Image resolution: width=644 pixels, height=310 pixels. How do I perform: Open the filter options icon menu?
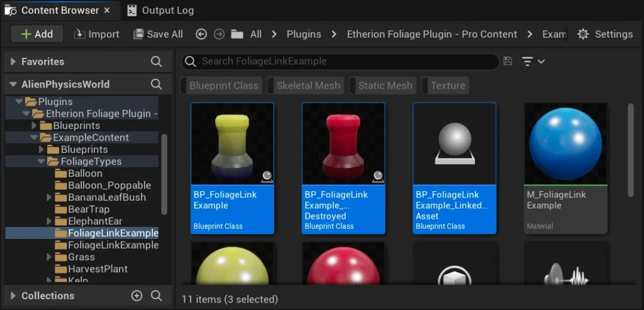532,61
